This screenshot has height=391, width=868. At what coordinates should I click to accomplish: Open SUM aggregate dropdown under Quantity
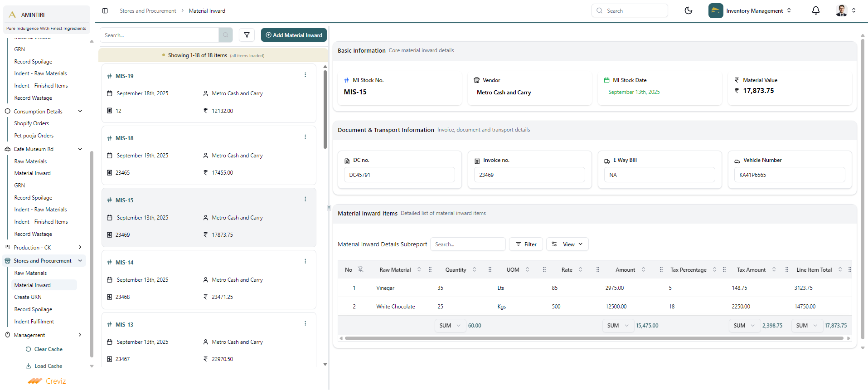tap(450, 326)
